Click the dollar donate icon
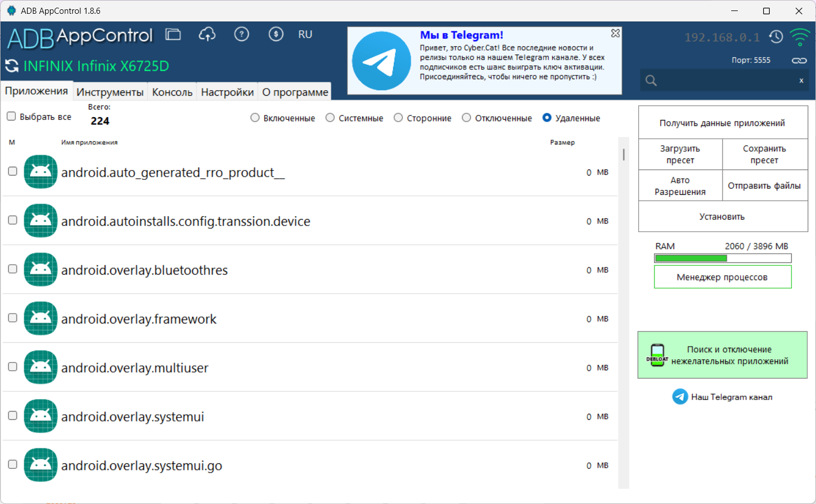Viewport: 816px width, 504px height. 276,35
